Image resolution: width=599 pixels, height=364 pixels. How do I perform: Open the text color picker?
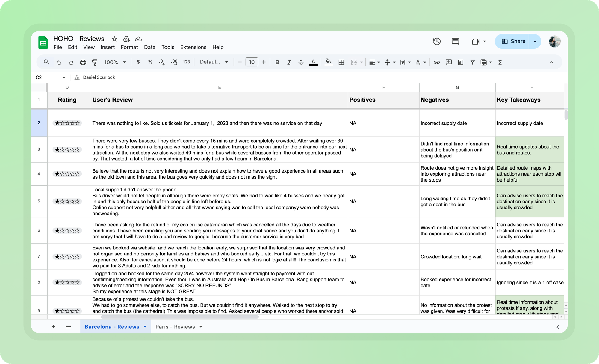313,62
